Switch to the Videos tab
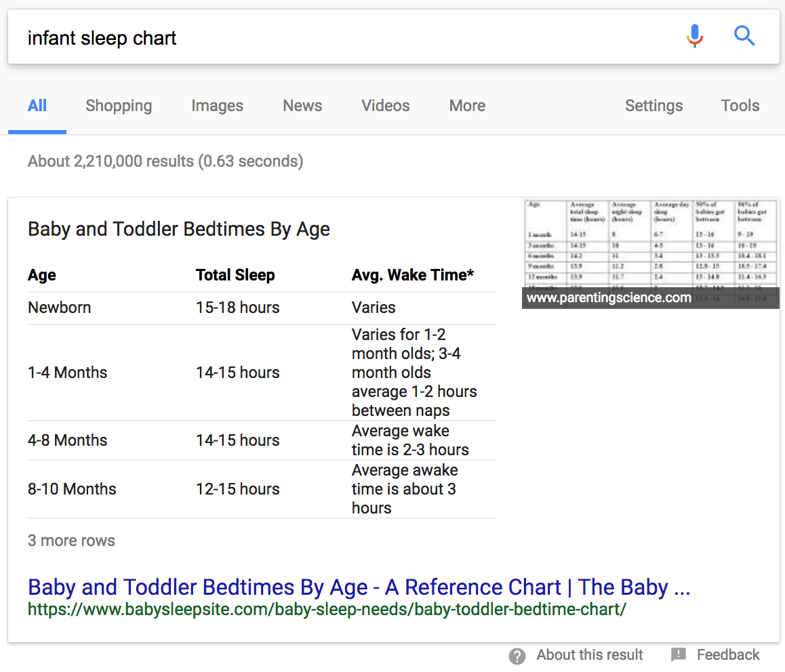Screen dimensions: 785x672 385,106
